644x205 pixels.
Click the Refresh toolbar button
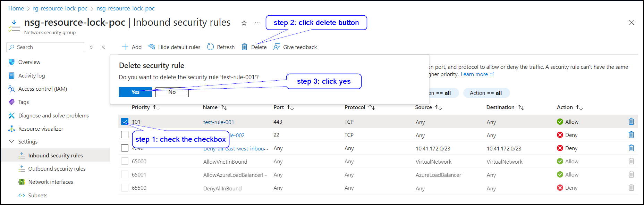(x=221, y=47)
